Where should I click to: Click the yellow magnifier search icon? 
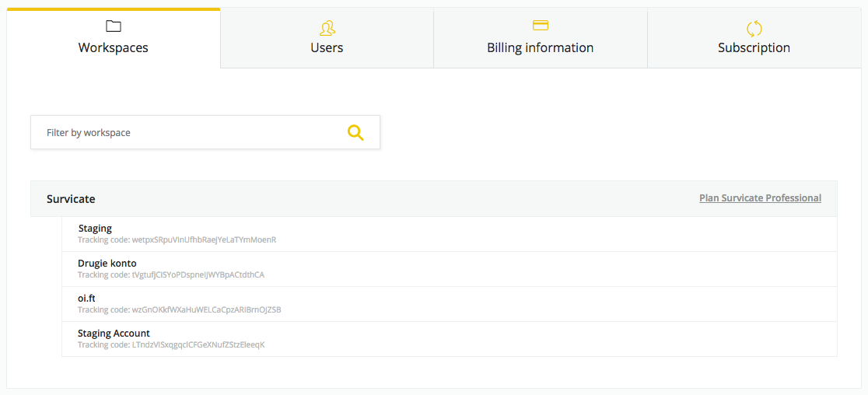pos(355,132)
